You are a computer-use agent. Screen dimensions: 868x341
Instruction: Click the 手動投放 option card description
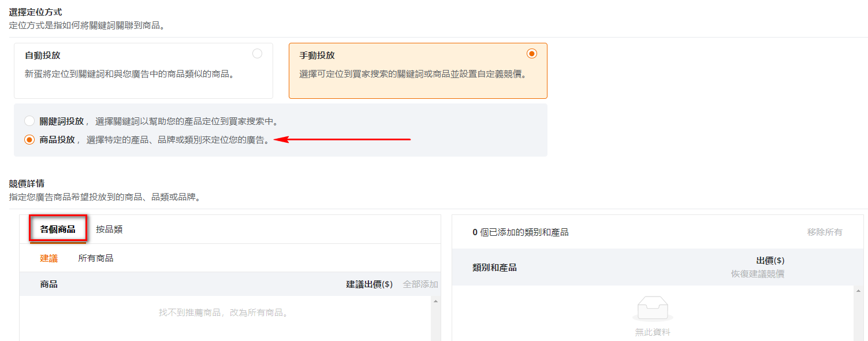pyautogui.click(x=413, y=74)
